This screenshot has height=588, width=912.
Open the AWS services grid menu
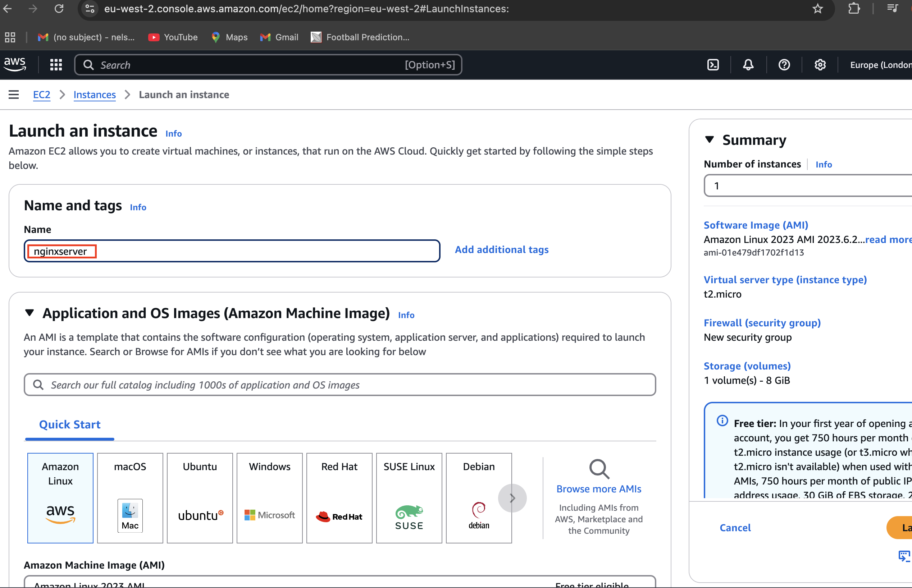click(x=56, y=65)
